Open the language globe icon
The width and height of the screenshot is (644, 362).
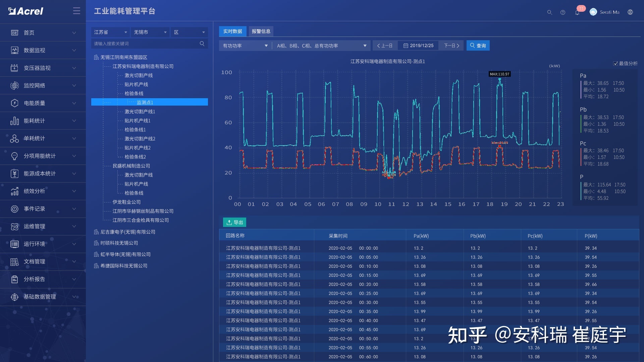[630, 12]
